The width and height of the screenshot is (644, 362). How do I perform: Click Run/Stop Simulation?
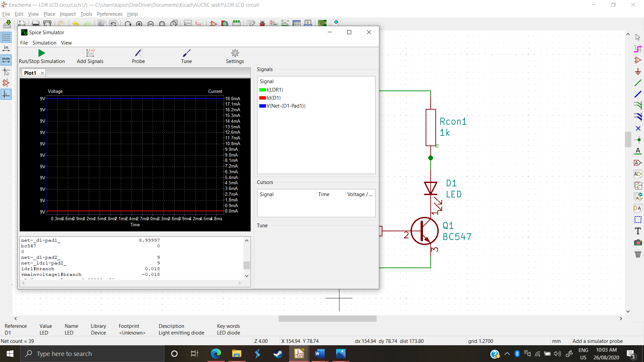[42, 56]
